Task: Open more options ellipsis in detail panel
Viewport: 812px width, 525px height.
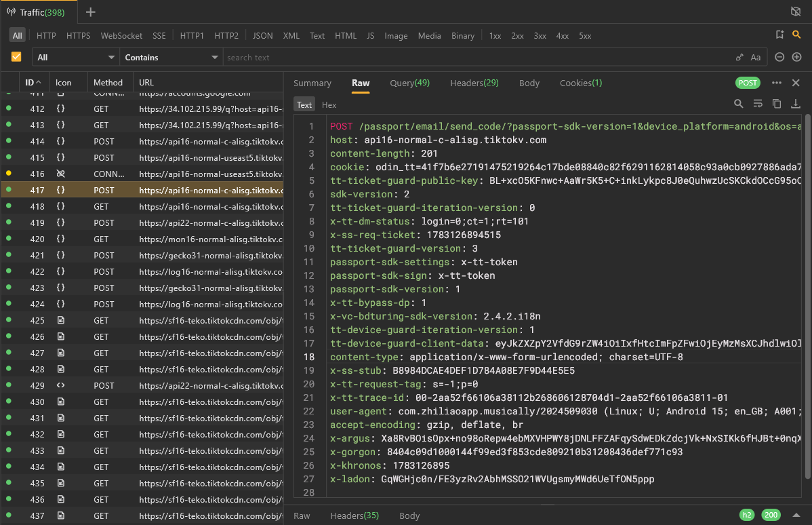Action: [x=776, y=83]
